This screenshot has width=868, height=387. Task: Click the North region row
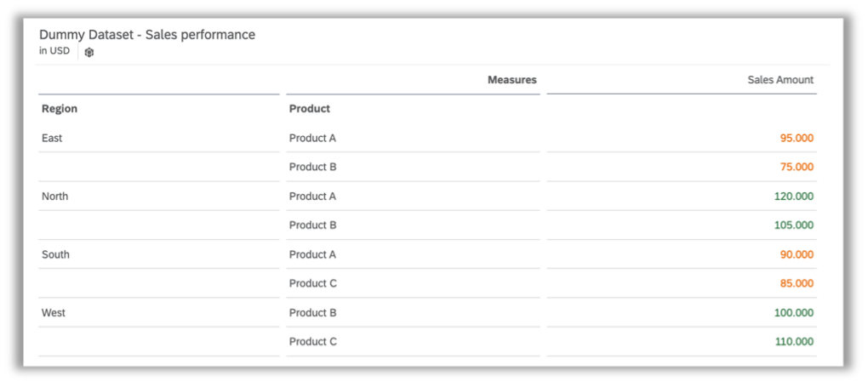tap(159, 196)
